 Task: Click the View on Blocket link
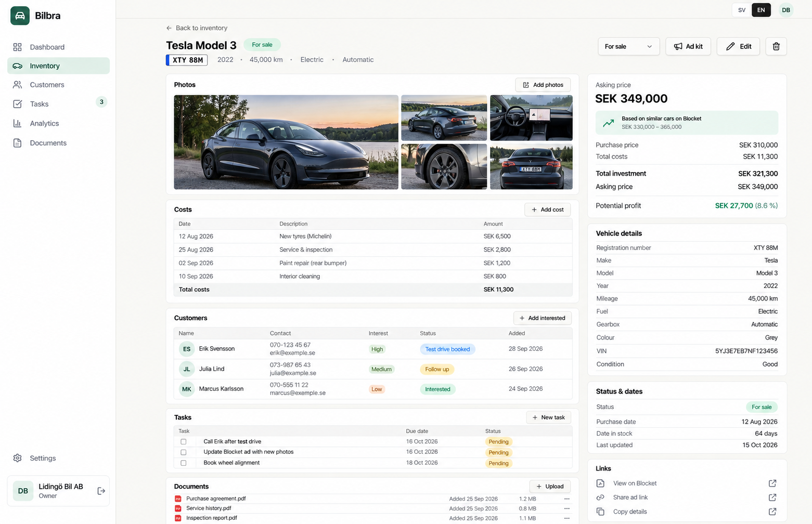pos(635,483)
